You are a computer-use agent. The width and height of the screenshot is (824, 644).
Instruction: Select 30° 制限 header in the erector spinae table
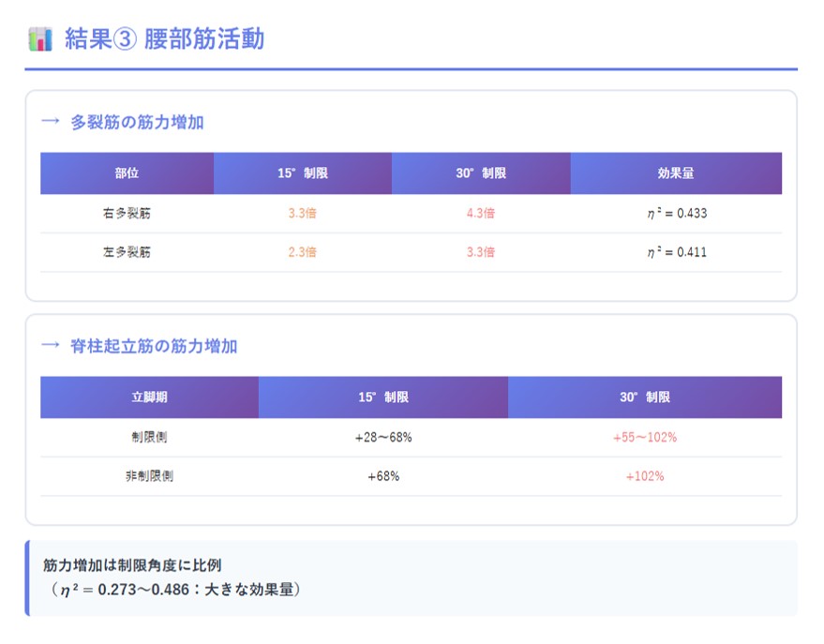click(x=644, y=397)
